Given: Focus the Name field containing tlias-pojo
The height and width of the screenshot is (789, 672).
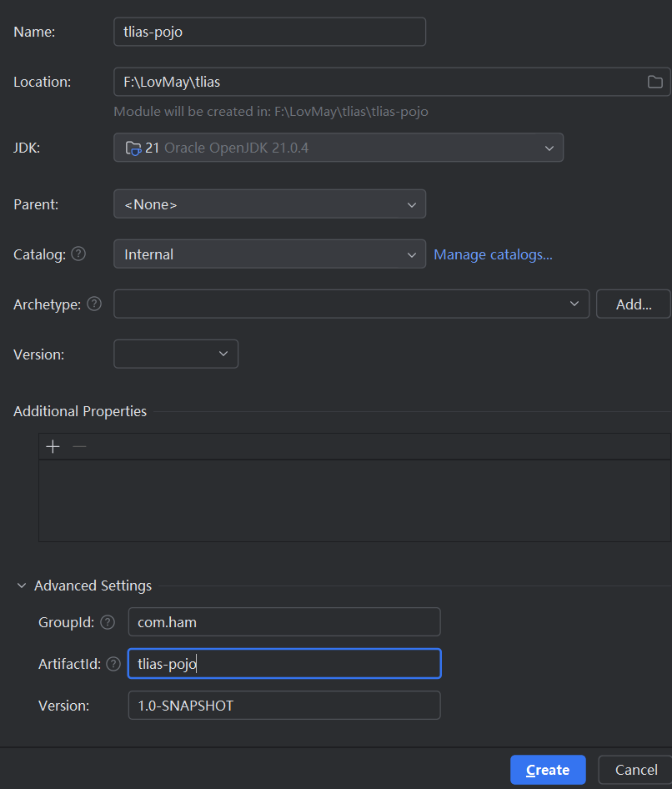Looking at the screenshot, I should 269,32.
